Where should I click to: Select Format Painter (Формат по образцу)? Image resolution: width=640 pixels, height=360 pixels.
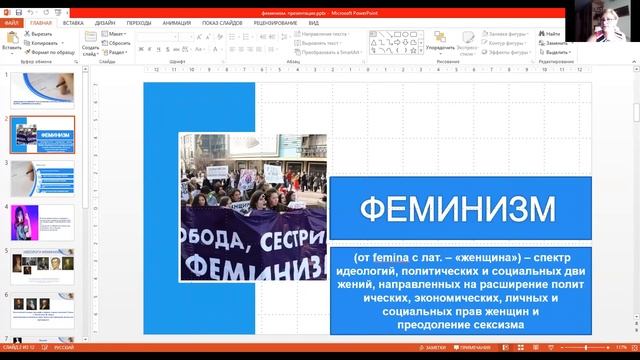point(49,52)
